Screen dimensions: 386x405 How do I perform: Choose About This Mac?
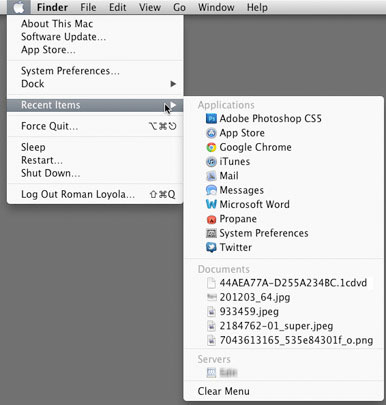point(95,24)
